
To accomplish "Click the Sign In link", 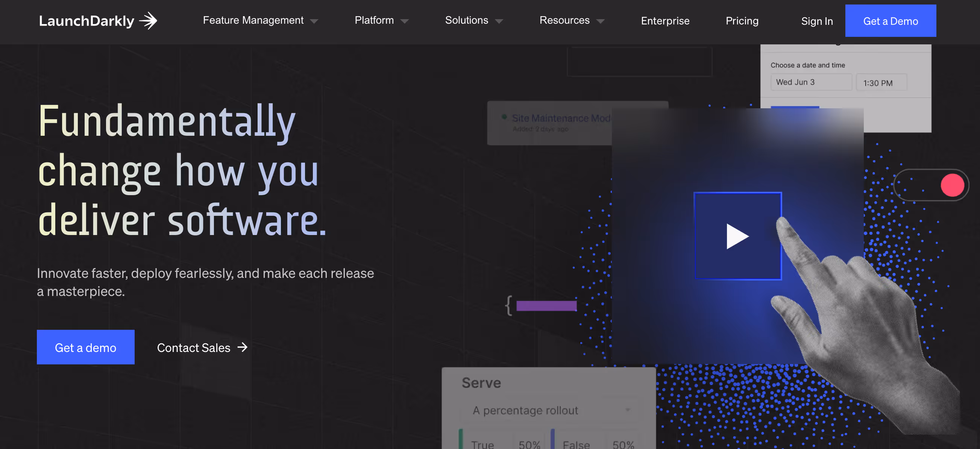I will (x=817, y=21).
